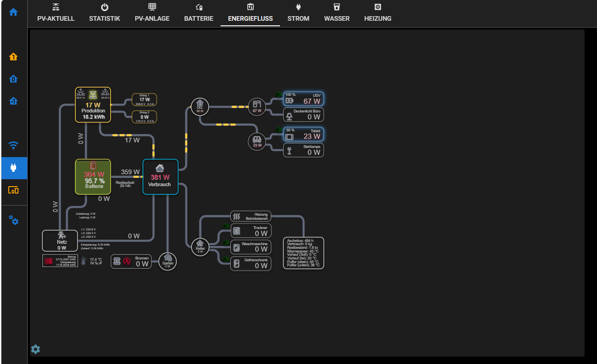Switch to the STROM tab
This screenshot has height=364, width=597.
point(298,14)
